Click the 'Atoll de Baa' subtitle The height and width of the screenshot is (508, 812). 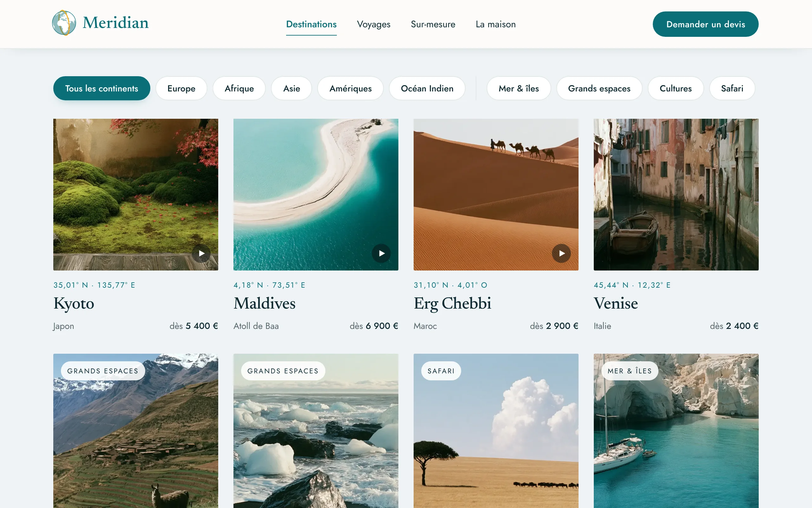point(256,326)
